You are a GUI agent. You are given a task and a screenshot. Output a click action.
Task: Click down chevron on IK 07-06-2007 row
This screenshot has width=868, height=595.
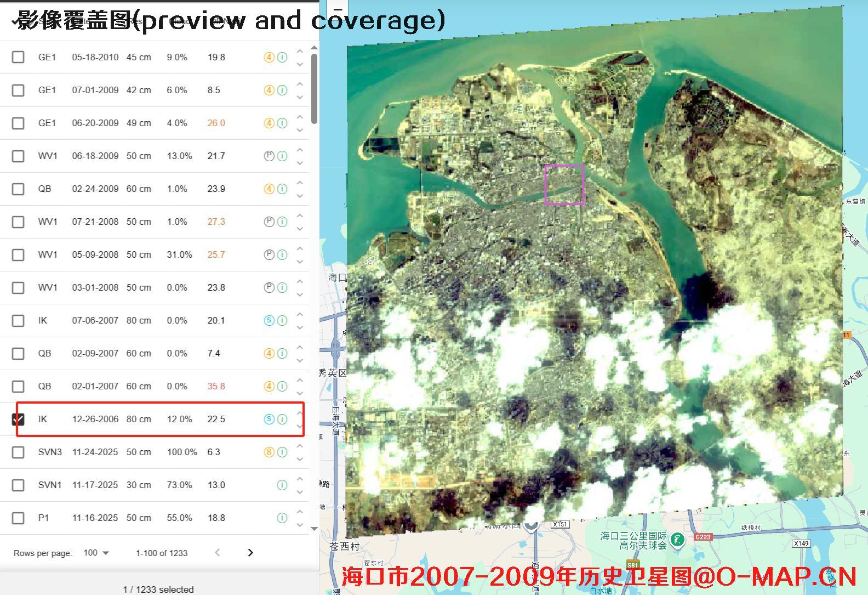(300, 327)
